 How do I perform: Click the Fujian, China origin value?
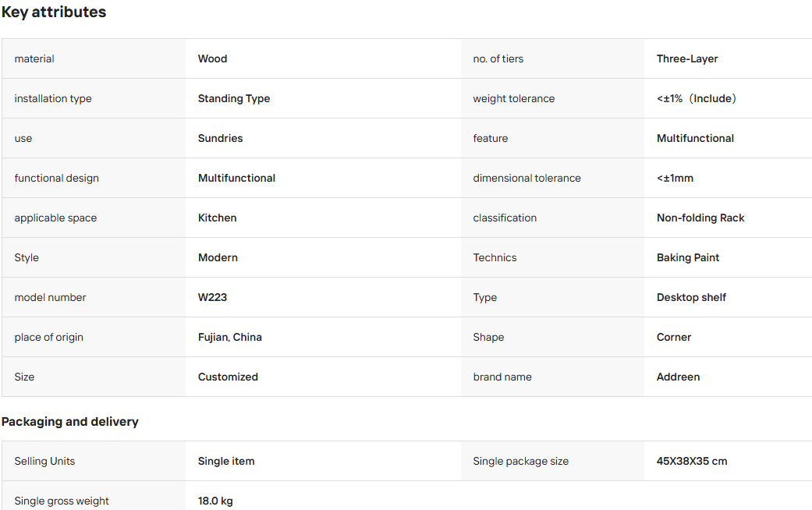pyautogui.click(x=230, y=337)
